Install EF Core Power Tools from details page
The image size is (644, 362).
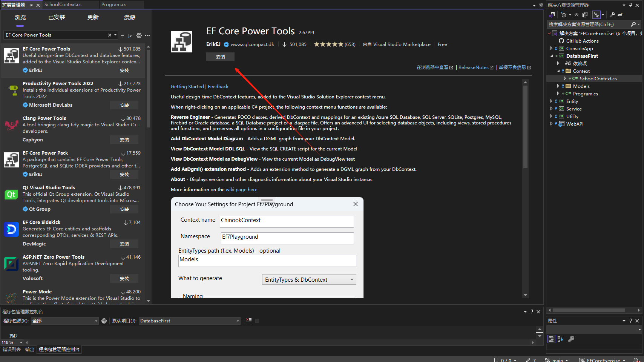[220, 57]
